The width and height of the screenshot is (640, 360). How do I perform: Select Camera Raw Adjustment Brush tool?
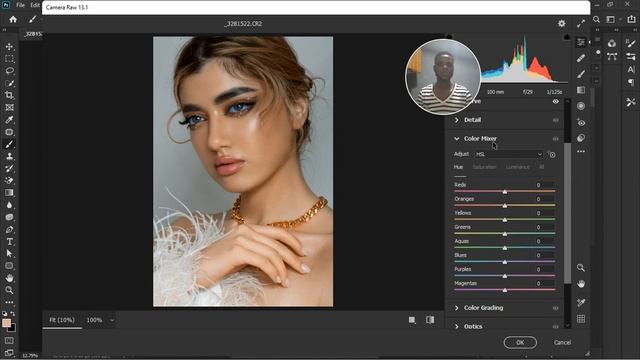point(581,74)
